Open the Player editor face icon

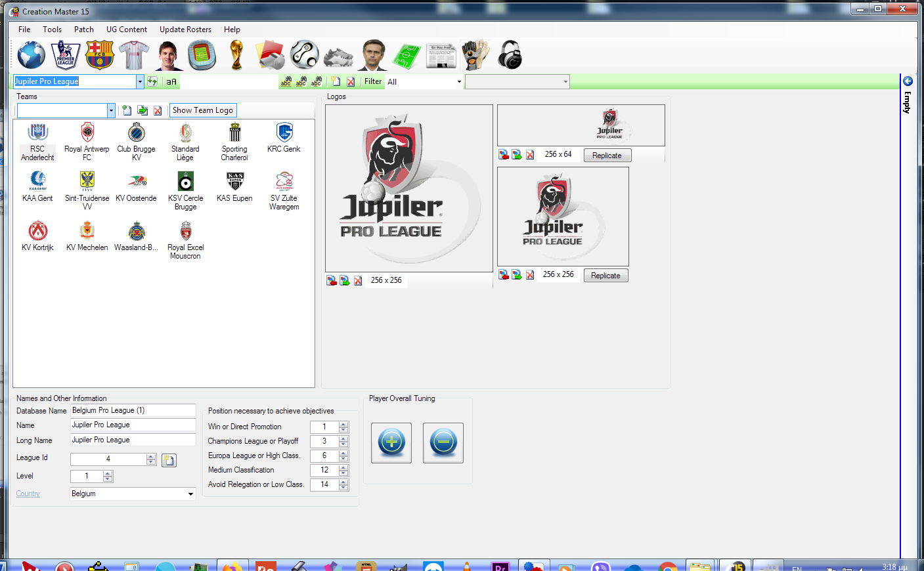coord(168,55)
